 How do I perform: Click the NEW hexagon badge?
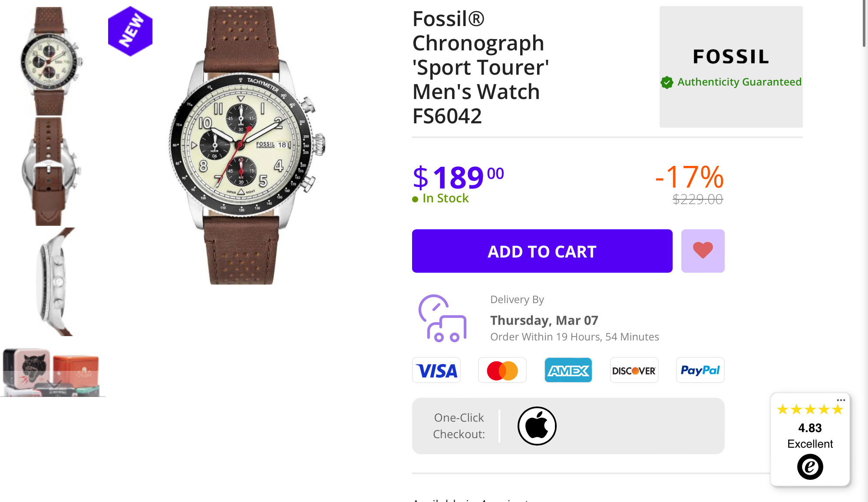pos(130,31)
